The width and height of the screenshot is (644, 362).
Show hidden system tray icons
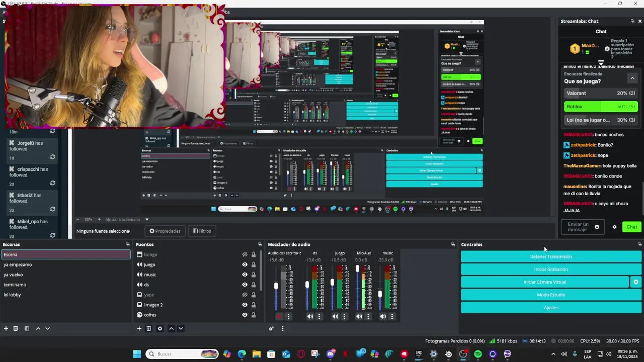pyautogui.click(x=553, y=354)
